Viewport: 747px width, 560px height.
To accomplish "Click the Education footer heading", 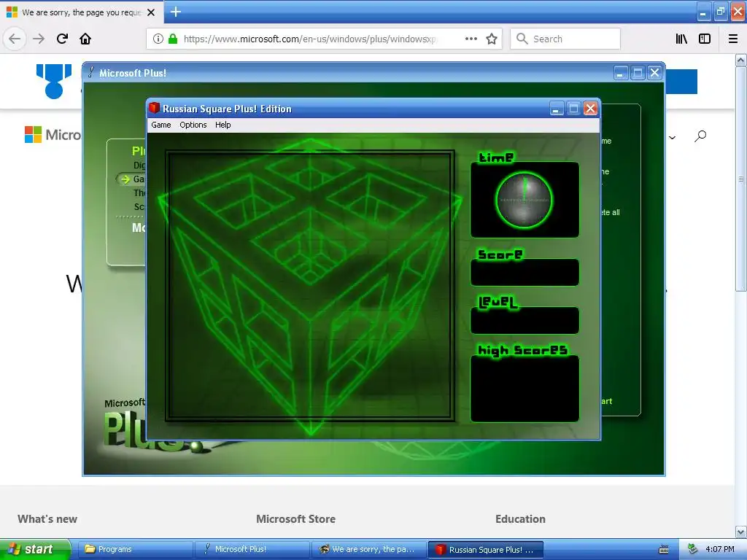I will pos(520,519).
